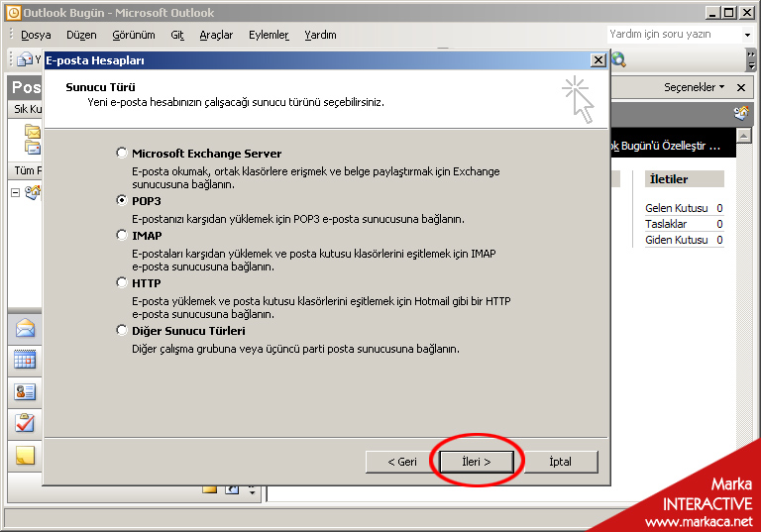This screenshot has width=761, height=532.
Task: Click the new mail toolbar icon
Action: (25, 59)
